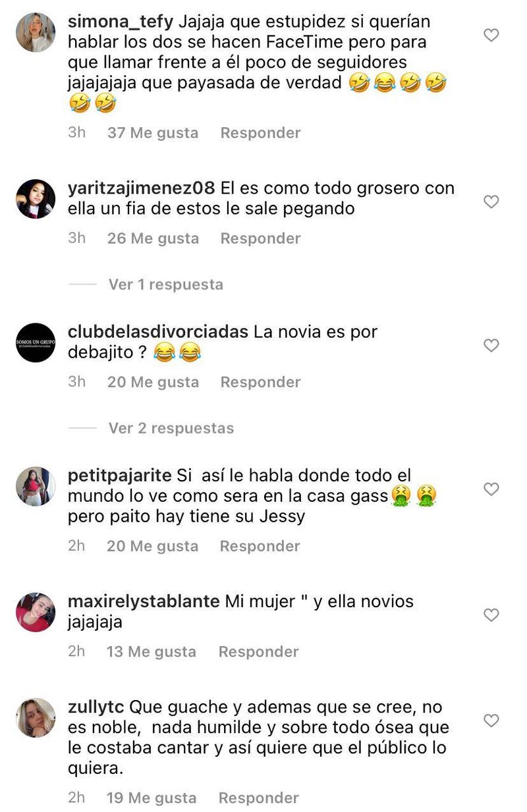Open username maxirelystablante profile link
The height and width of the screenshot is (812, 527).
pos(144,601)
